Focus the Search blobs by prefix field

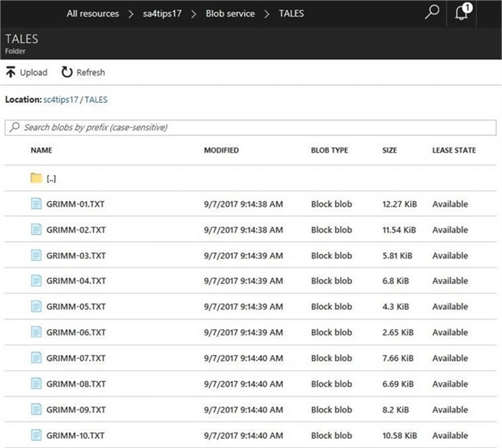pyautogui.click(x=251, y=128)
